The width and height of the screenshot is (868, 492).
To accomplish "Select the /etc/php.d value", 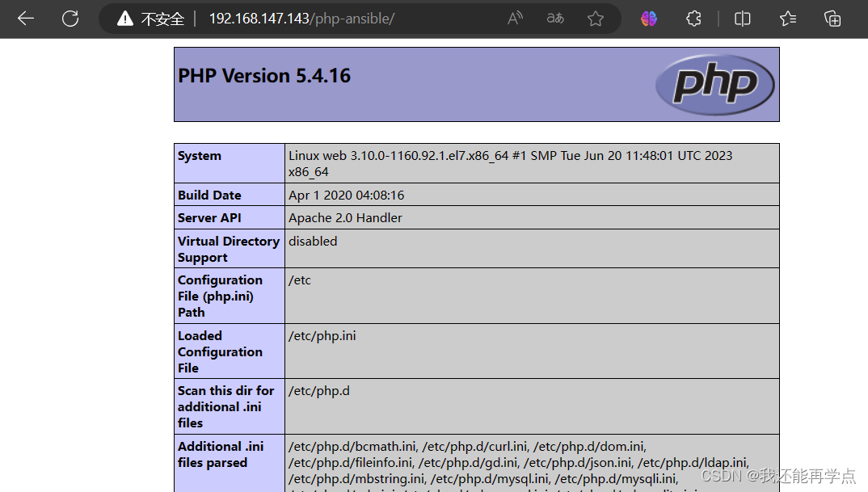I will point(319,391).
